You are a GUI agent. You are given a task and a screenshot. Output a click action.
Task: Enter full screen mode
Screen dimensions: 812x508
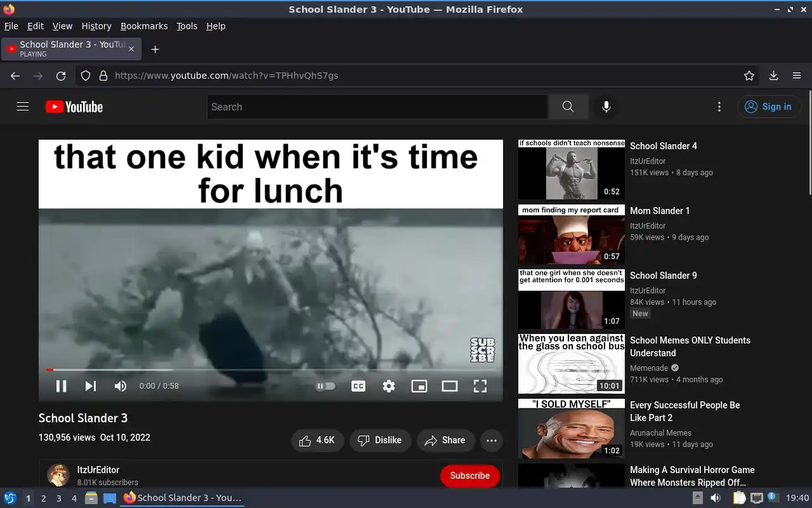tap(480, 386)
